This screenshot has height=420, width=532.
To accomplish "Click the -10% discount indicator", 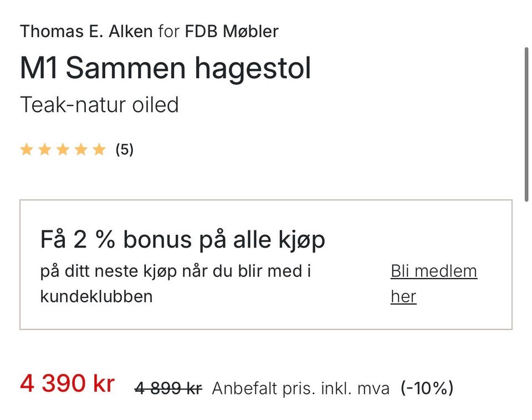I will 426,388.
